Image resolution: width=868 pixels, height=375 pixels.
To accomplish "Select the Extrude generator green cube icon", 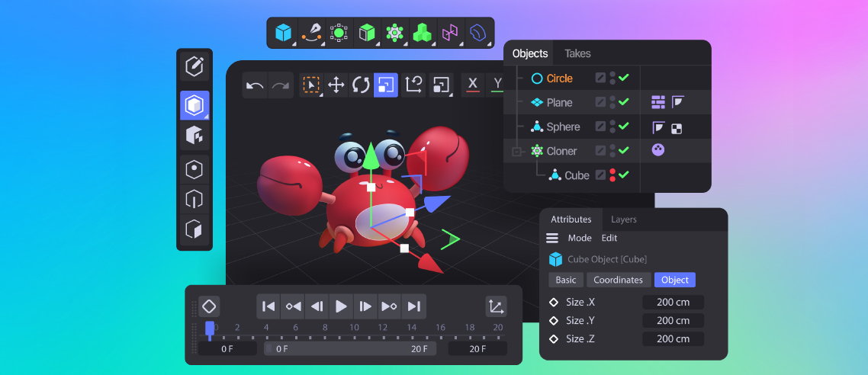I will [x=367, y=33].
